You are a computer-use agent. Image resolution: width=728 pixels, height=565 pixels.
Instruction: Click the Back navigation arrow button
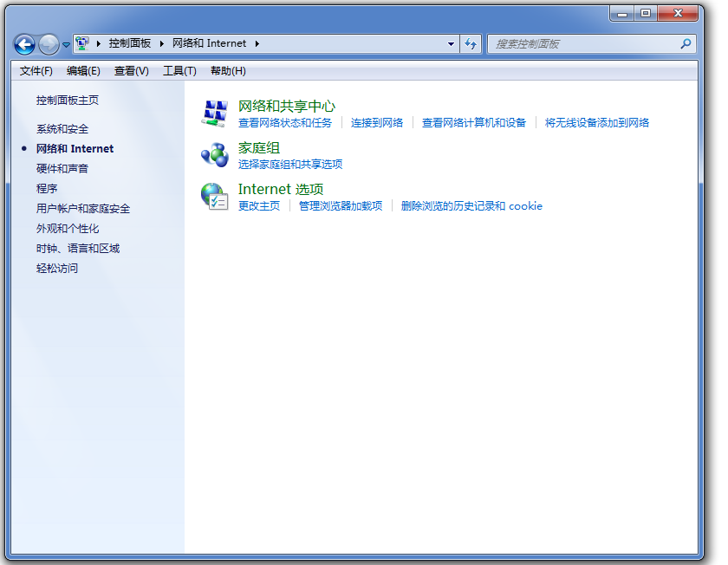pyautogui.click(x=24, y=44)
